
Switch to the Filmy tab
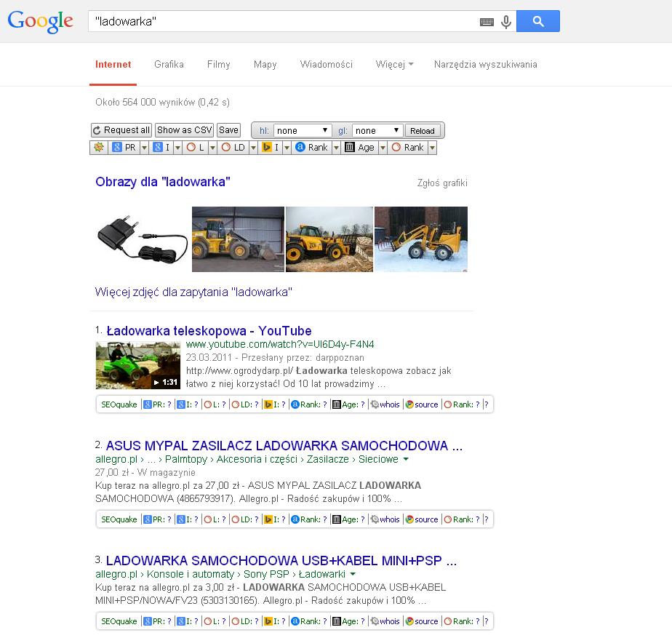(x=219, y=64)
